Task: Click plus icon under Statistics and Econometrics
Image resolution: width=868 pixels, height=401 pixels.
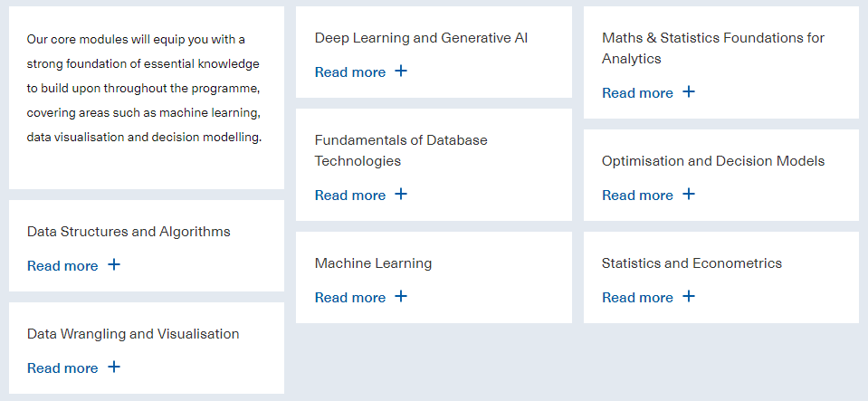Action: (x=688, y=296)
